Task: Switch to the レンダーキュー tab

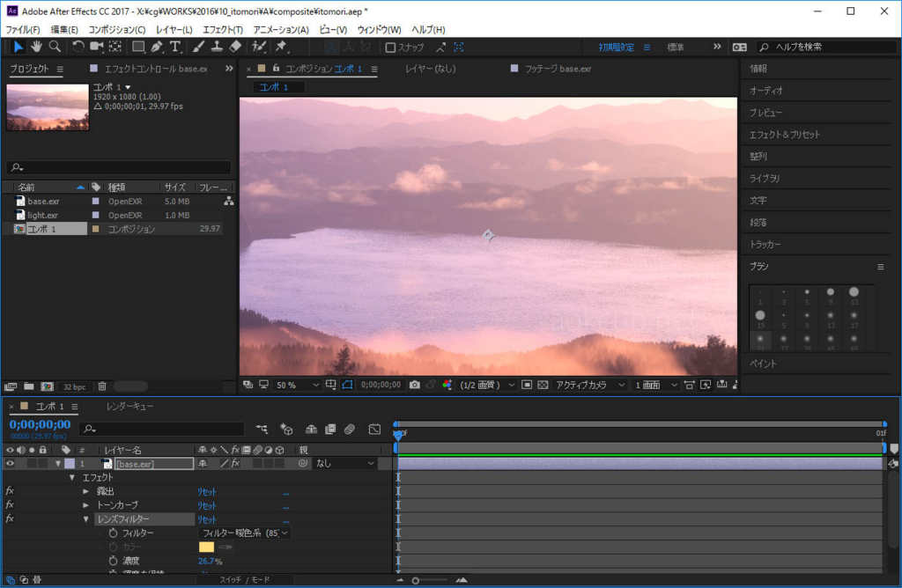Action: coord(130,407)
